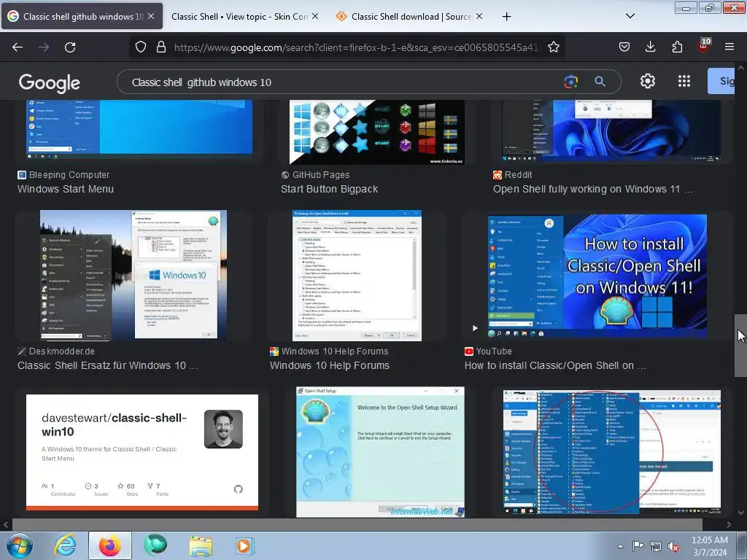Screen dimensions: 747x560
Task: Click the Firefox taskbar button
Action: click(x=110, y=545)
